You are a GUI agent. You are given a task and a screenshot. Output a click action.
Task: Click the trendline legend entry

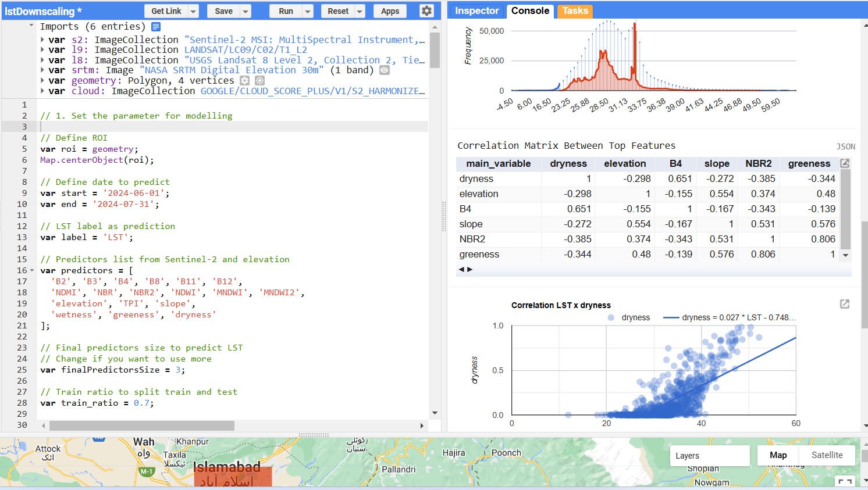(x=730, y=317)
